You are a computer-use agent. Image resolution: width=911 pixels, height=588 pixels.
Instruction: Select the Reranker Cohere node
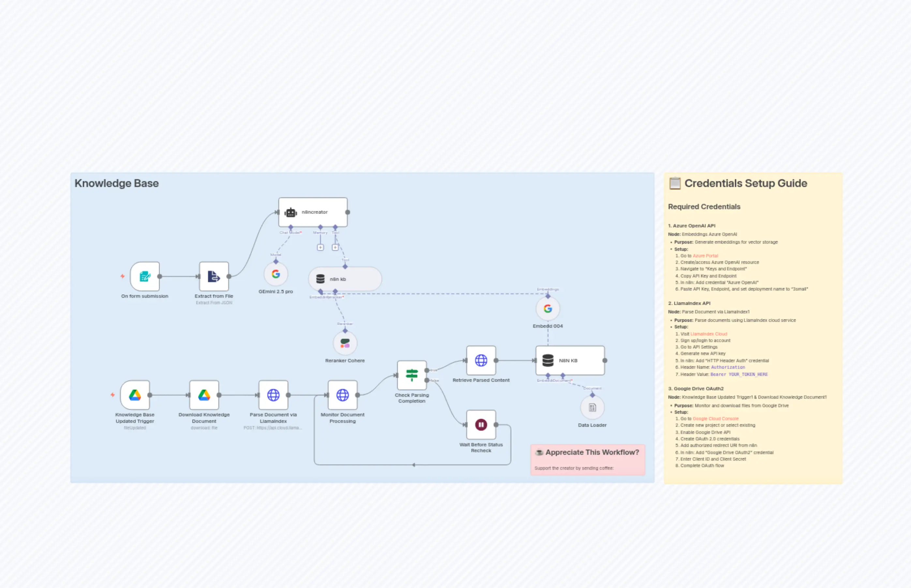[345, 343]
